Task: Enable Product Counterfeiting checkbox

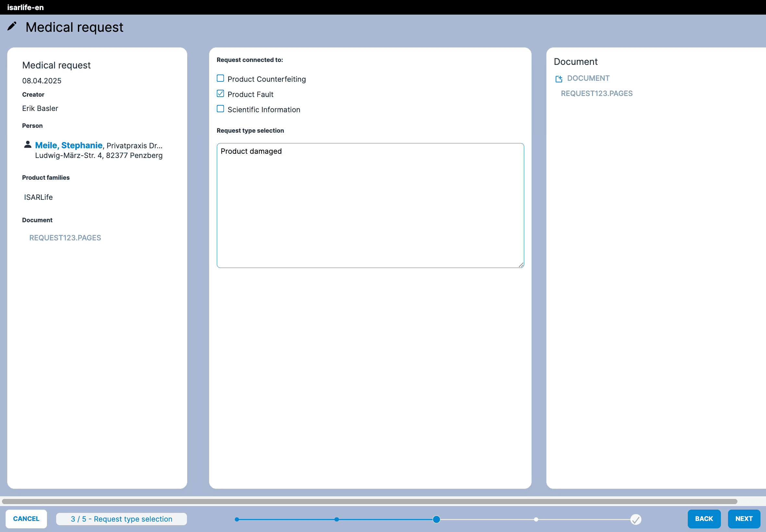Action: coord(220,78)
